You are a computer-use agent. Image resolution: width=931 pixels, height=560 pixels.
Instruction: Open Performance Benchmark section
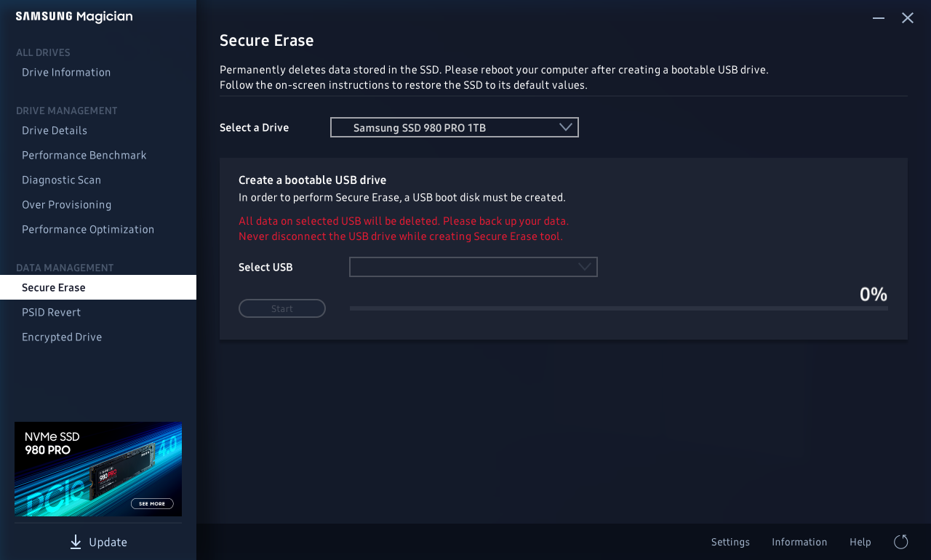coord(84,155)
